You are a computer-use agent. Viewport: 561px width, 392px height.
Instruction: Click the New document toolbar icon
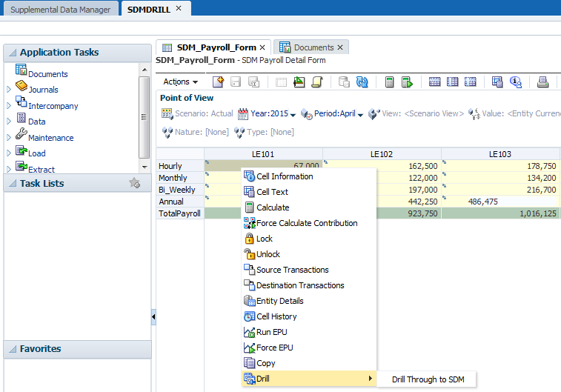(x=218, y=82)
